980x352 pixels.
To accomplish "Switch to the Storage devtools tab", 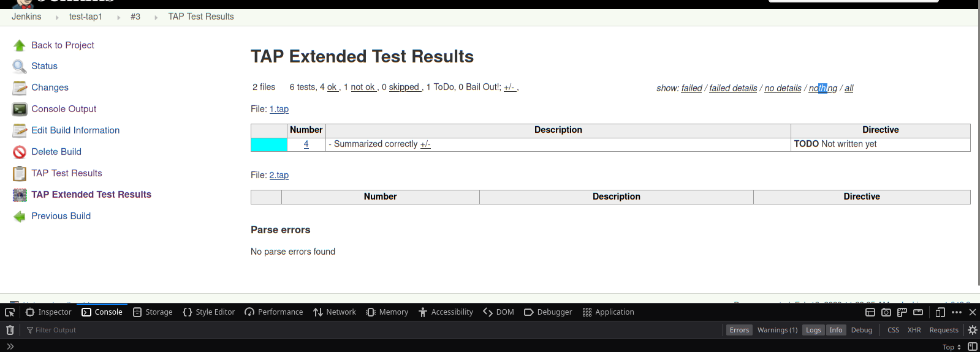I will point(153,312).
